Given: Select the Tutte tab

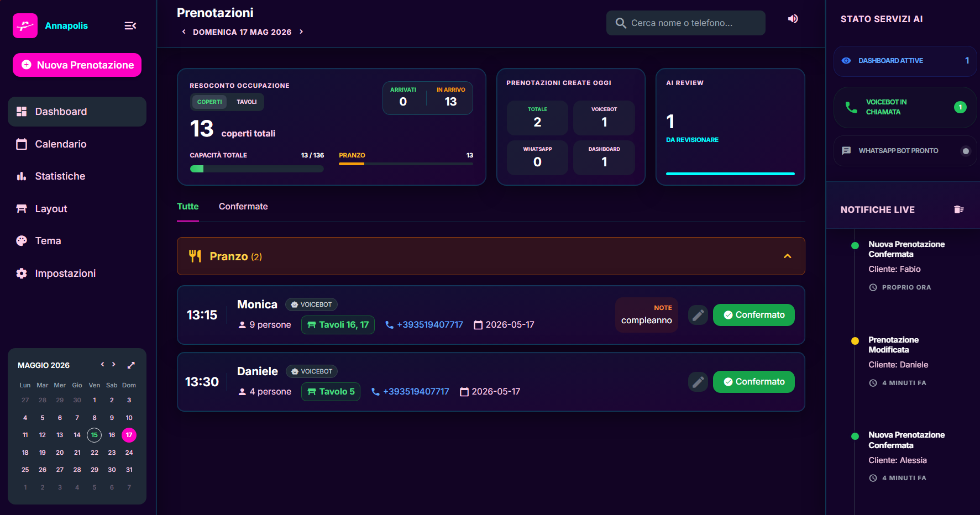Looking at the screenshot, I should pyautogui.click(x=188, y=207).
